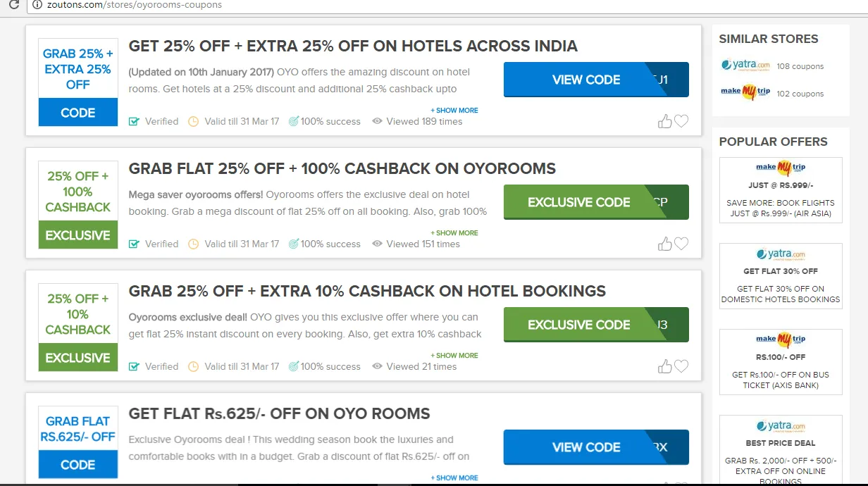Click the eye icon showing Viewed 151 times
The width and height of the screenshot is (868, 486).
coord(378,244)
